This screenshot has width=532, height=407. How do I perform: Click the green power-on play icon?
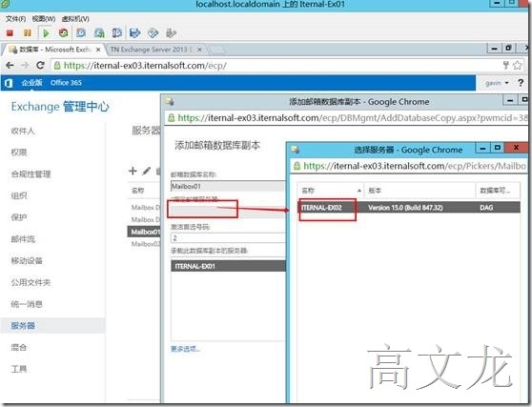pyautogui.click(x=46, y=33)
